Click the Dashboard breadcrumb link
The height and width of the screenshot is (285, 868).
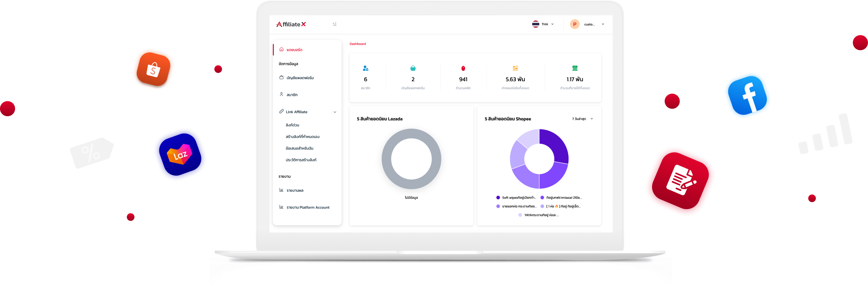pyautogui.click(x=357, y=44)
